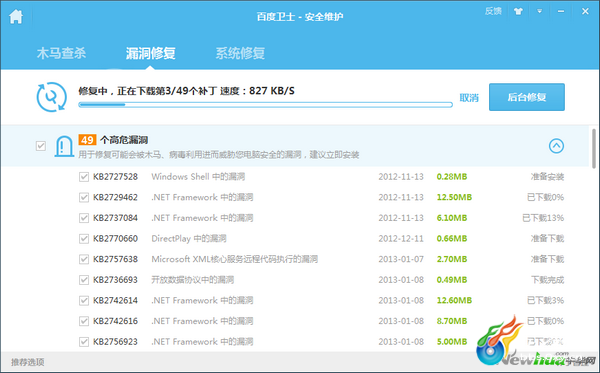Click the 0.66MB size value
Image resolution: width=600 pixels, height=373 pixels.
point(452,239)
